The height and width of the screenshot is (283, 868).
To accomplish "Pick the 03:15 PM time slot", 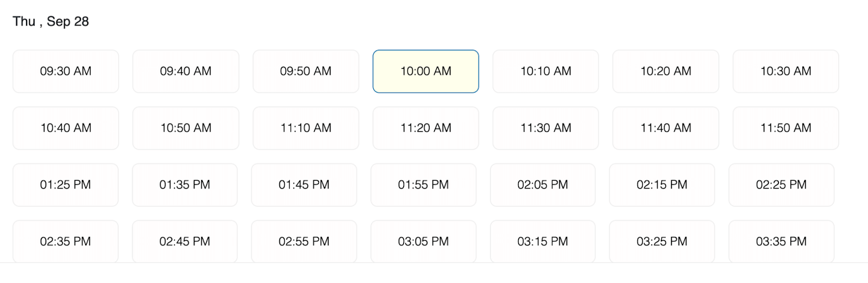I will [x=542, y=241].
